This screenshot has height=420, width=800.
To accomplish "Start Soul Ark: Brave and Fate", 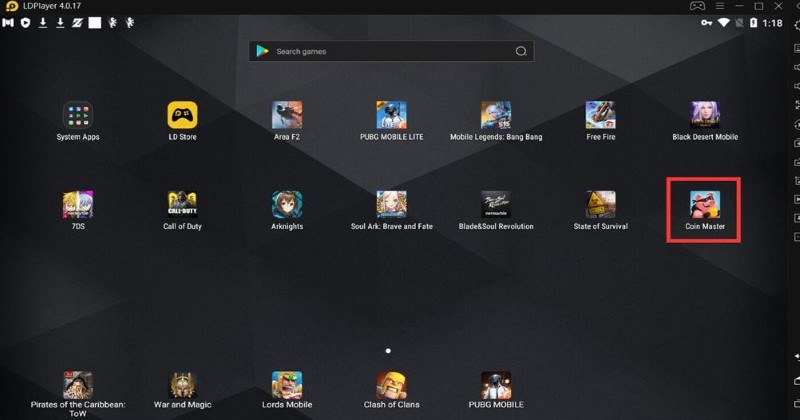I will coord(391,204).
